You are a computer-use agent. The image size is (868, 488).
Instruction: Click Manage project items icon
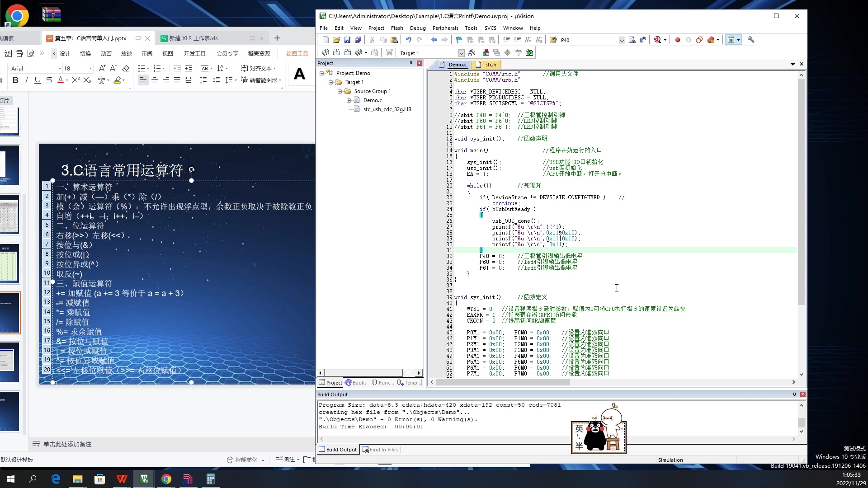tap(486, 52)
